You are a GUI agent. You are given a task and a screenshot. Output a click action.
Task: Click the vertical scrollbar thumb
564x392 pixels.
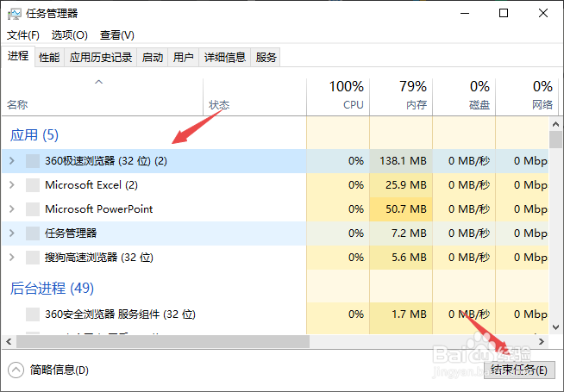[555, 140]
